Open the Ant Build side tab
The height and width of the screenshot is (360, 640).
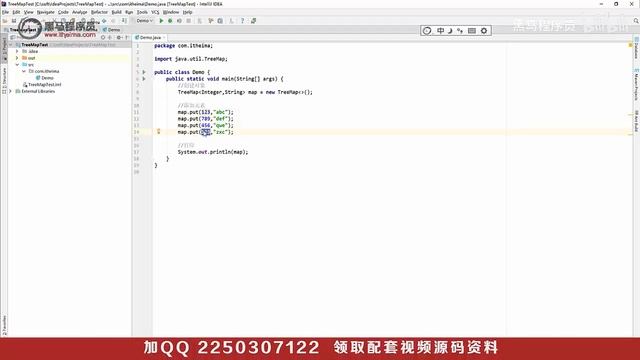click(636, 120)
